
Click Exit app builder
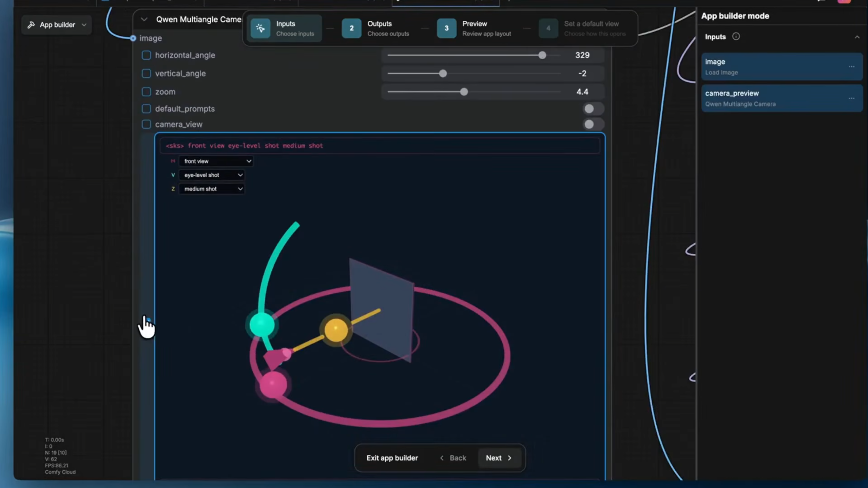[392, 458]
